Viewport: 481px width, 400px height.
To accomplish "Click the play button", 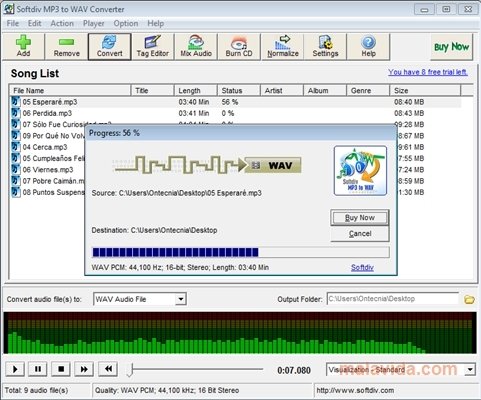I will click(15, 369).
